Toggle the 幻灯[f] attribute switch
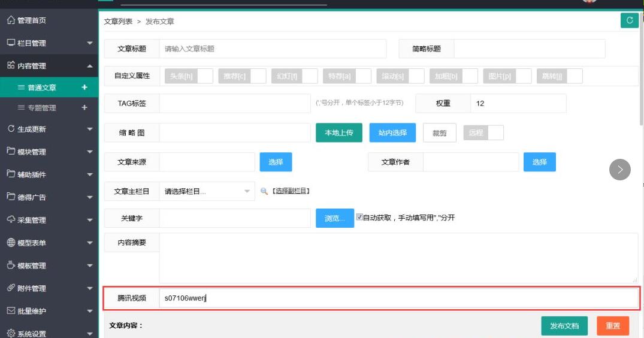 pos(295,76)
